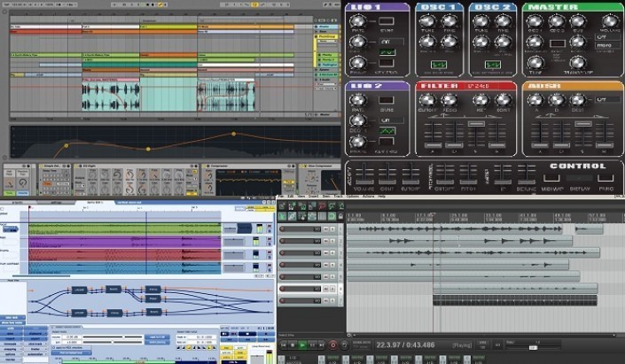Arm Reaper track 1 for recording

pyautogui.click(x=282, y=229)
